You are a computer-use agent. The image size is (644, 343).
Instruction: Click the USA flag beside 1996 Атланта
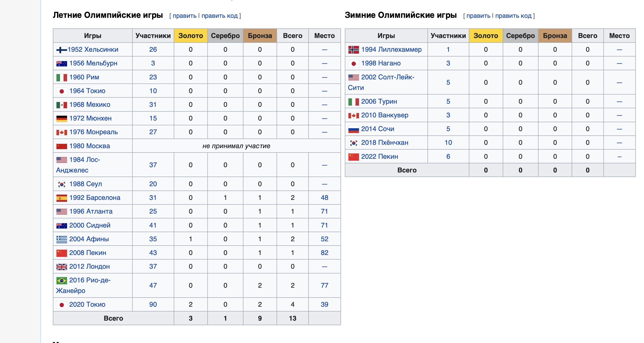click(x=62, y=212)
